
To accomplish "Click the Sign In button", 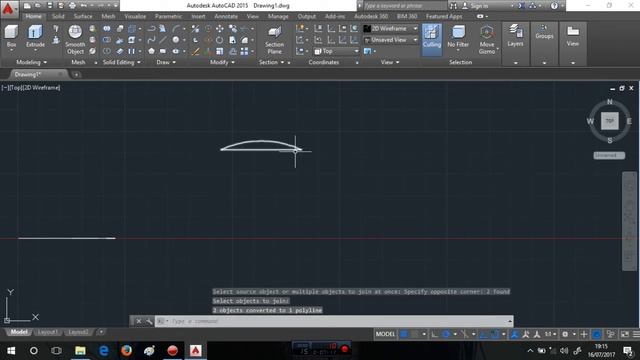I will pos(475,6).
